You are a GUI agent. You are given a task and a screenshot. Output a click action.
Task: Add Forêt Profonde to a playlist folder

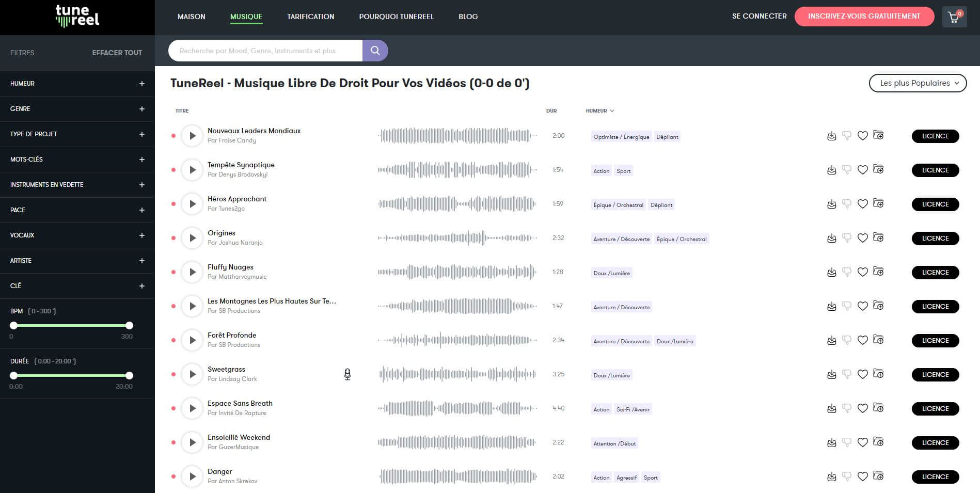(x=878, y=340)
